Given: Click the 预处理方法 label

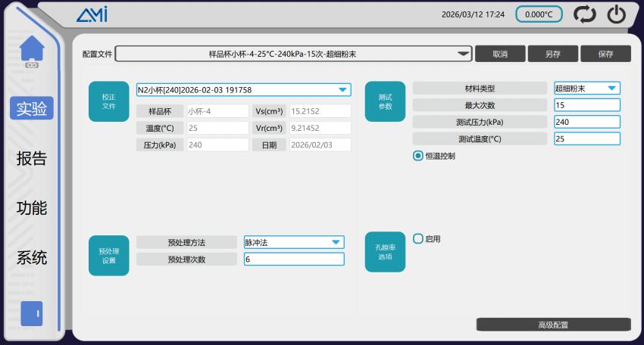Looking at the screenshot, I should [x=186, y=242].
